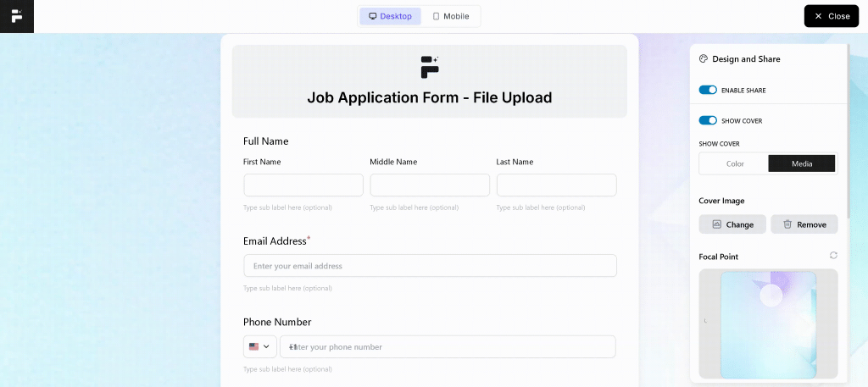Click the Email Address input field
Image resolution: width=868 pixels, height=387 pixels.
[x=430, y=265]
